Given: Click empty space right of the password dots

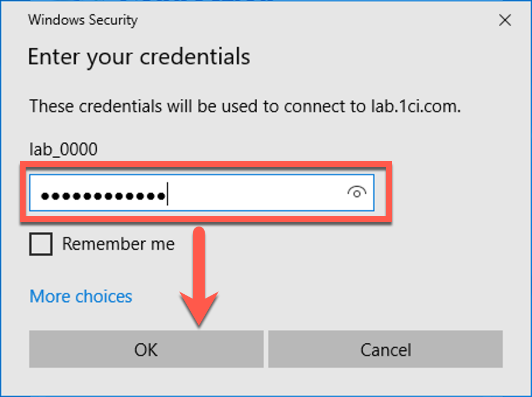Looking at the screenshot, I should (x=257, y=194).
